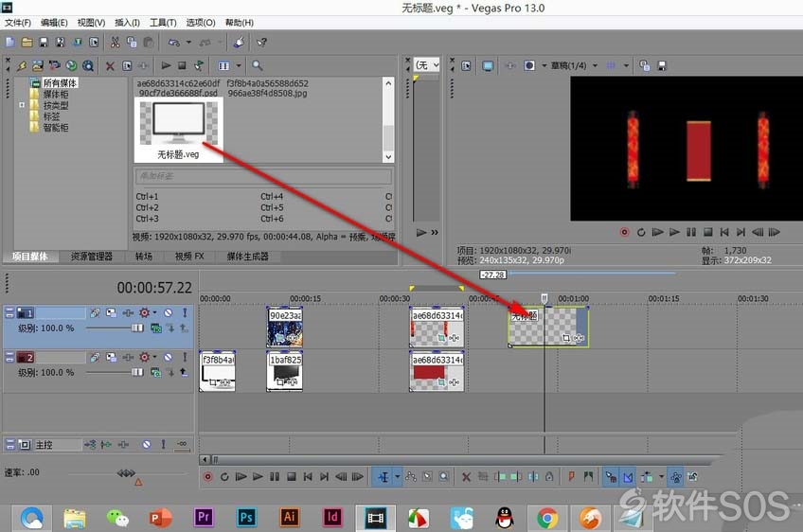
Task: Click the Cut scissors icon in main toolbar
Action: pos(116,43)
